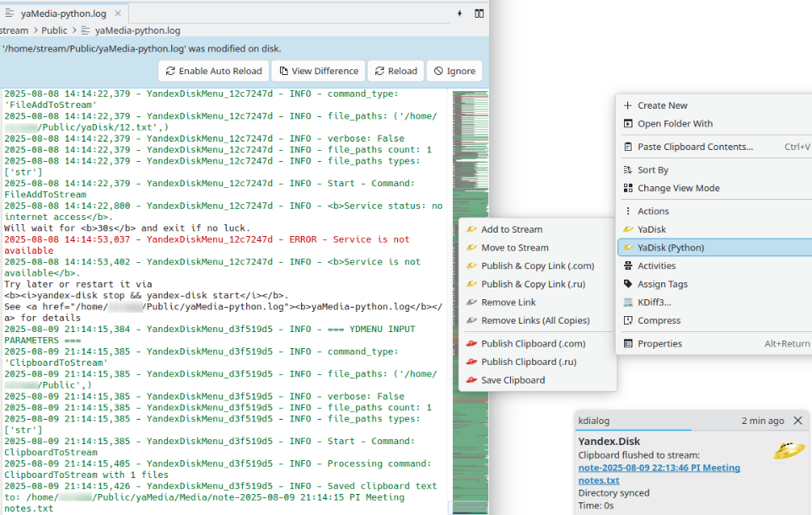Select Remove Link

coord(537,303)
